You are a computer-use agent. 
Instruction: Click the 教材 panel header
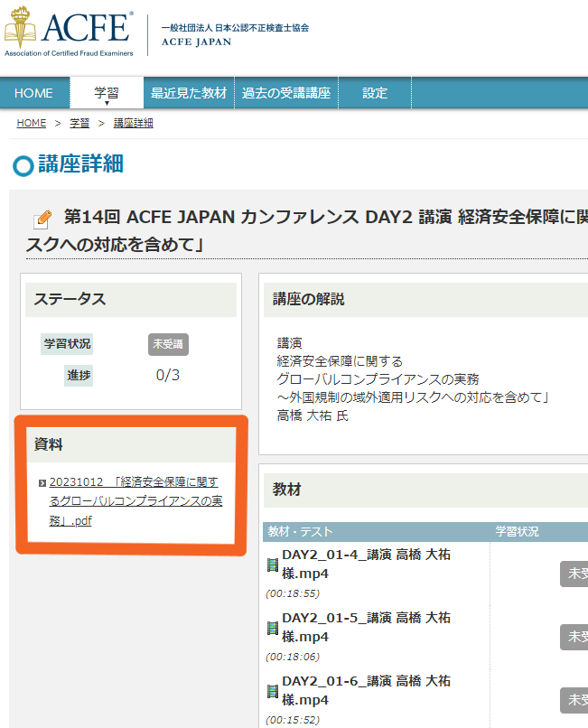pos(425,490)
